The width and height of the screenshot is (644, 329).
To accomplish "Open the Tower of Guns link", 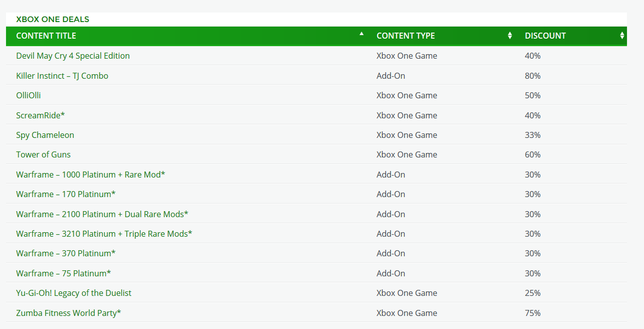I will [43, 154].
